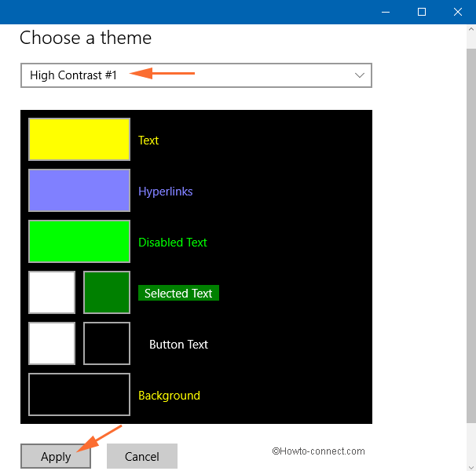476x471 pixels.
Task: Click the "Button Text" label
Action: 178,345
